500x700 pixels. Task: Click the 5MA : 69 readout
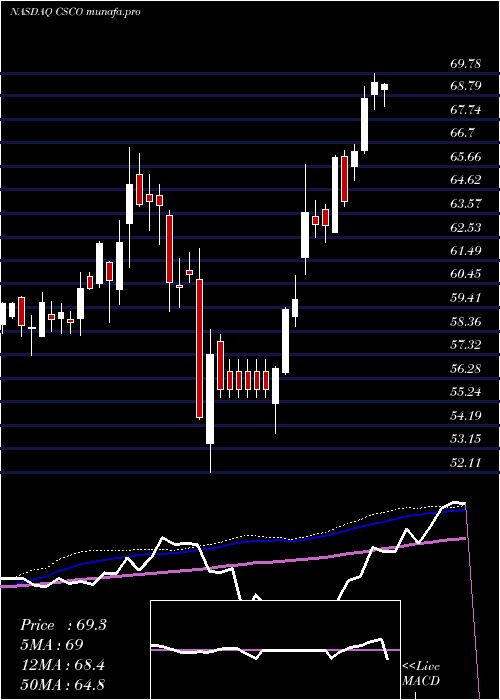pos(52,645)
